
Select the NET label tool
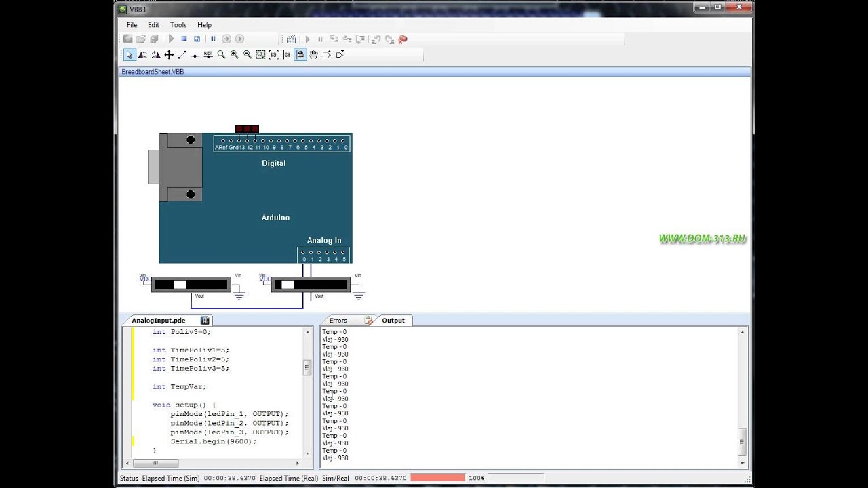point(208,55)
